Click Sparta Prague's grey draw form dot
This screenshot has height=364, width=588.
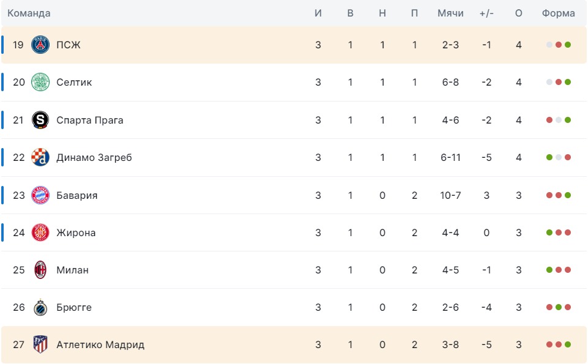coord(559,120)
